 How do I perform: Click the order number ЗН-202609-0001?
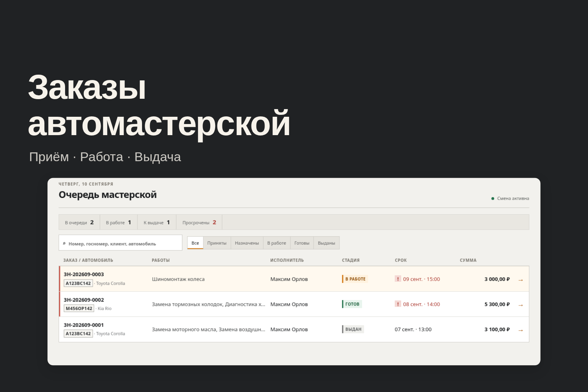coord(84,325)
